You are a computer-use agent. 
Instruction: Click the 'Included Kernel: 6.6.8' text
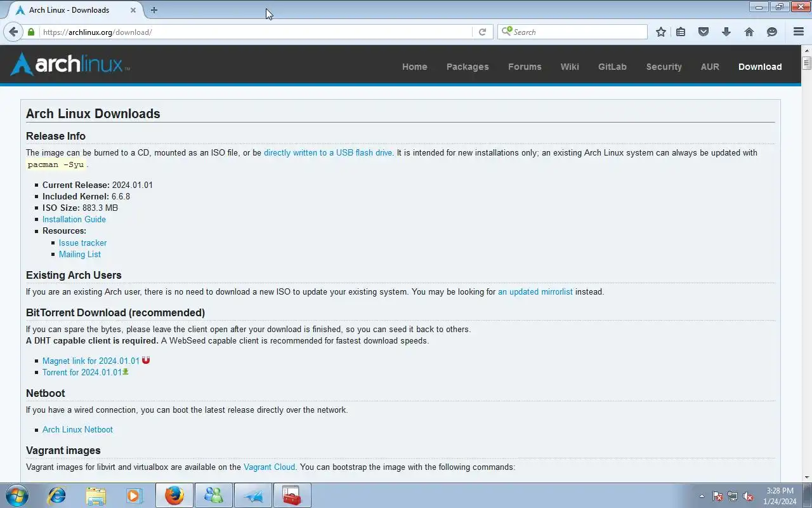[x=86, y=196]
